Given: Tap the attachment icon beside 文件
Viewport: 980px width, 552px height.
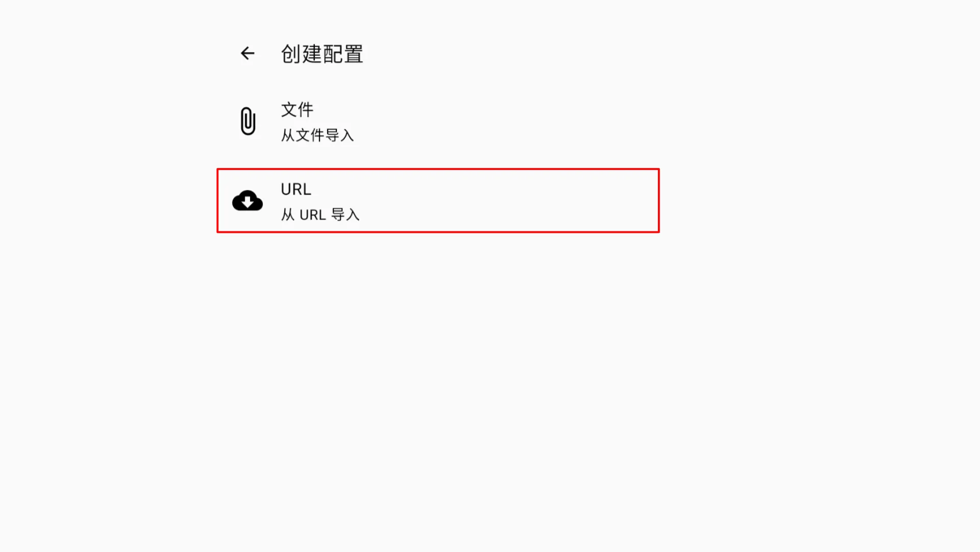Looking at the screenshot, I should [x=248, y=121].
